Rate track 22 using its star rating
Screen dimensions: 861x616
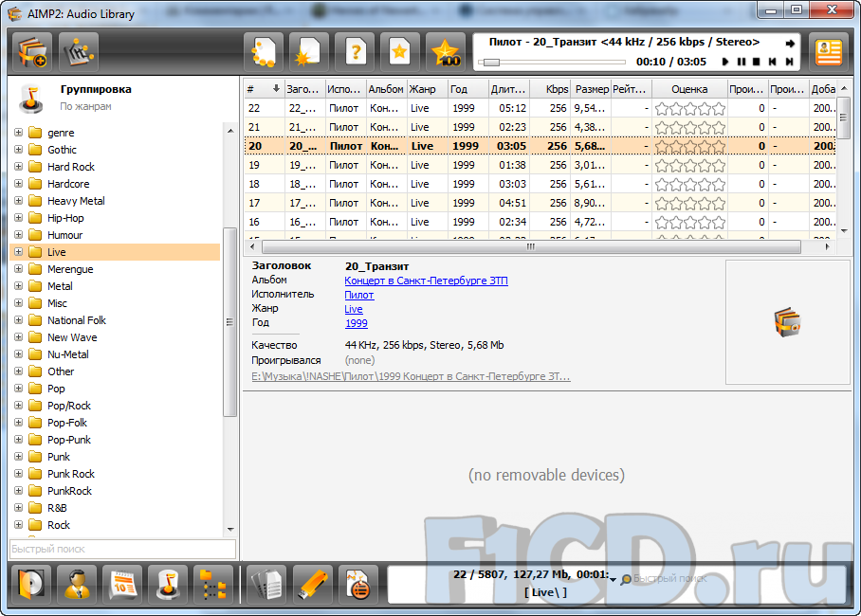(690, 109)
